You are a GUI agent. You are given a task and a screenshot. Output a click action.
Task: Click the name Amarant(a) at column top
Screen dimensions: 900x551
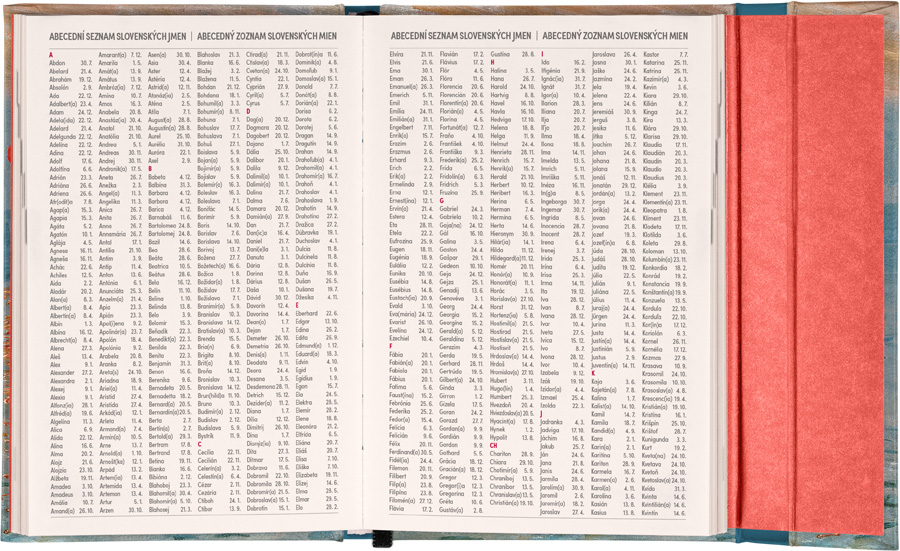pos(112,53)
